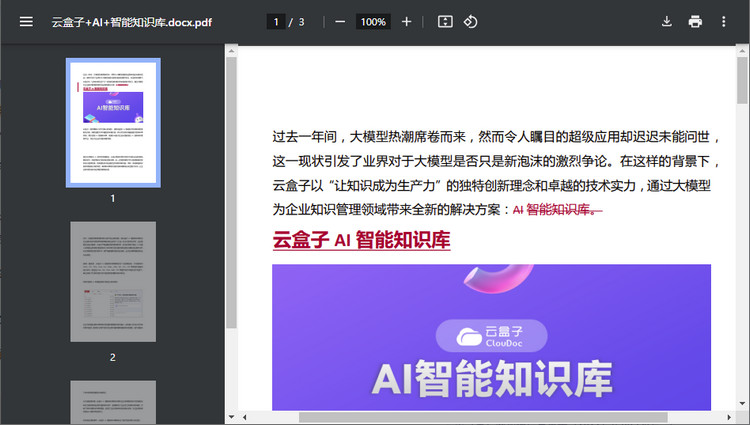Click the fit to page icon

[445, 22]
